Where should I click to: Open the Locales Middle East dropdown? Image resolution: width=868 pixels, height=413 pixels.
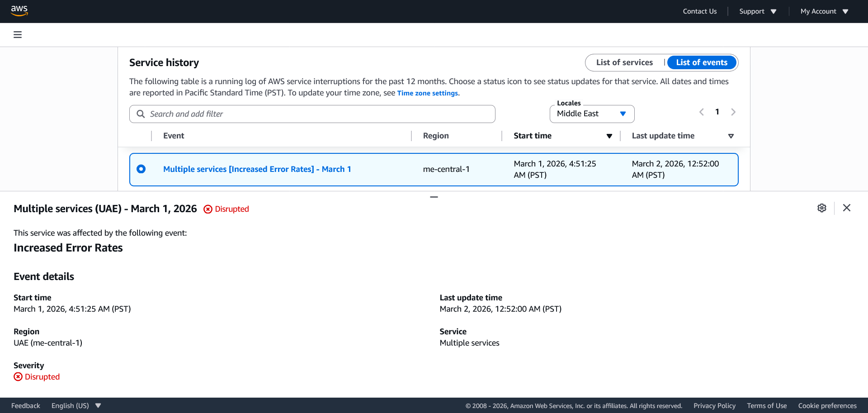(x=591, y=114)
